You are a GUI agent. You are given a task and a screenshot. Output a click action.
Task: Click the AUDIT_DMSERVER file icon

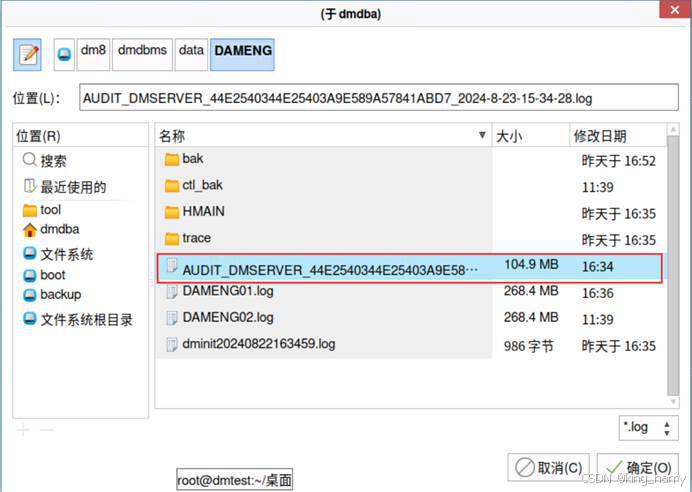[x=172, y=266]
